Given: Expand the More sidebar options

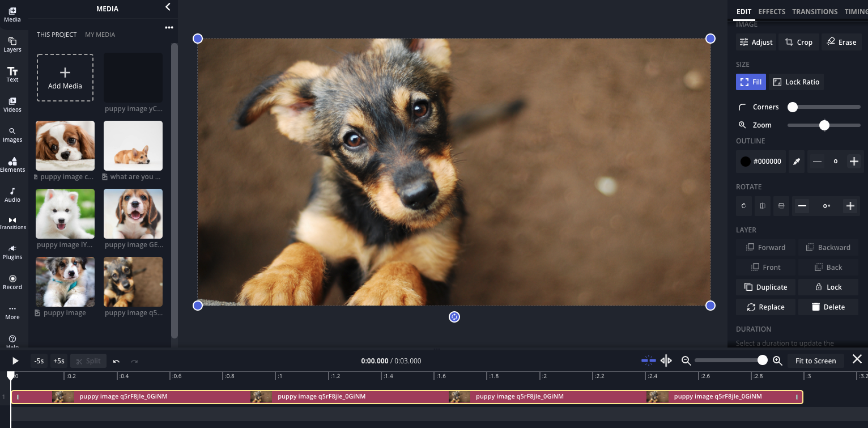Looking at the screenshot, I should click(x=12, y=312).
